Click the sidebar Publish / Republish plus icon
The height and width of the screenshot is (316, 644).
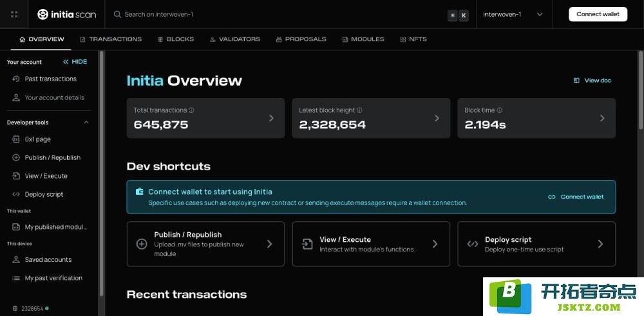[x=16, y=157]
